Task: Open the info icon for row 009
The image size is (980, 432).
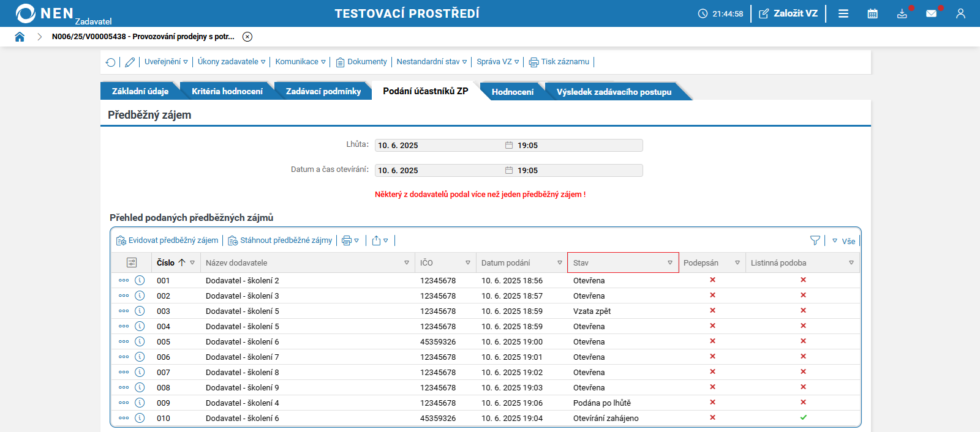Action: (x=140, y=403)
